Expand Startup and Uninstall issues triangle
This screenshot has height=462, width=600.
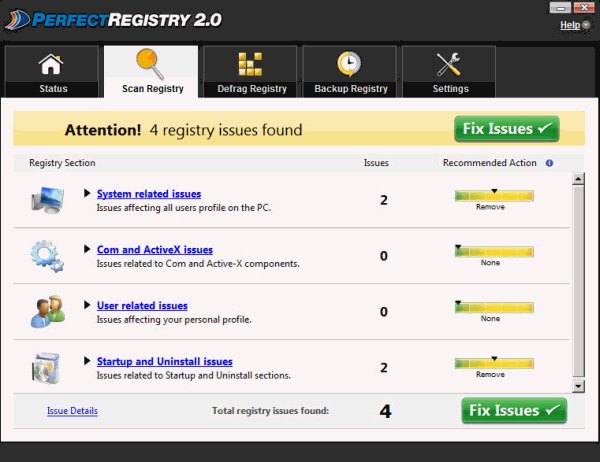[87, 361]
